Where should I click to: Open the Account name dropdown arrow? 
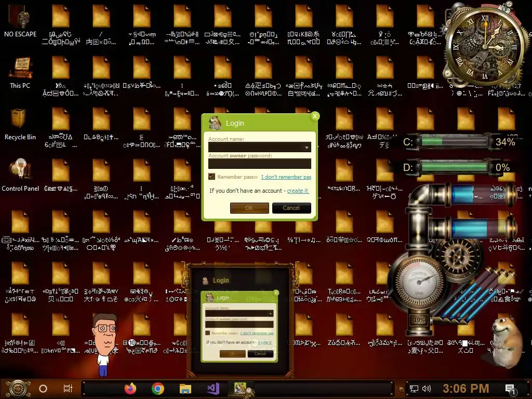point(307,147)
